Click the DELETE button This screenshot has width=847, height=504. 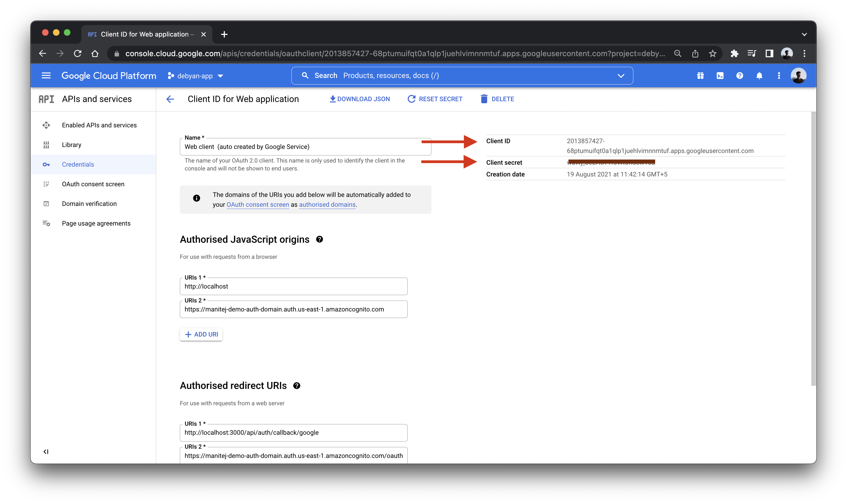tap(497, 99)
